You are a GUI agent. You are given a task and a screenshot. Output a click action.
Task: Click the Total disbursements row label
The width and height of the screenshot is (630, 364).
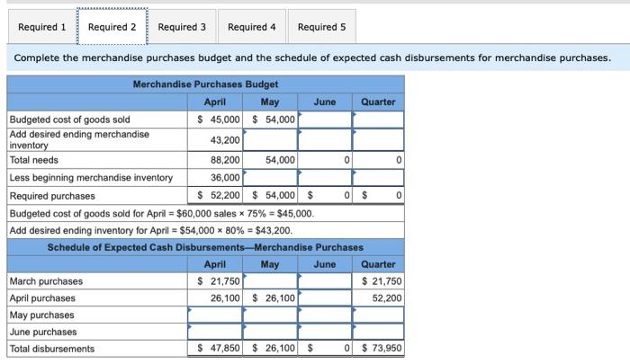pyautogui.click(x=52, y=349)
